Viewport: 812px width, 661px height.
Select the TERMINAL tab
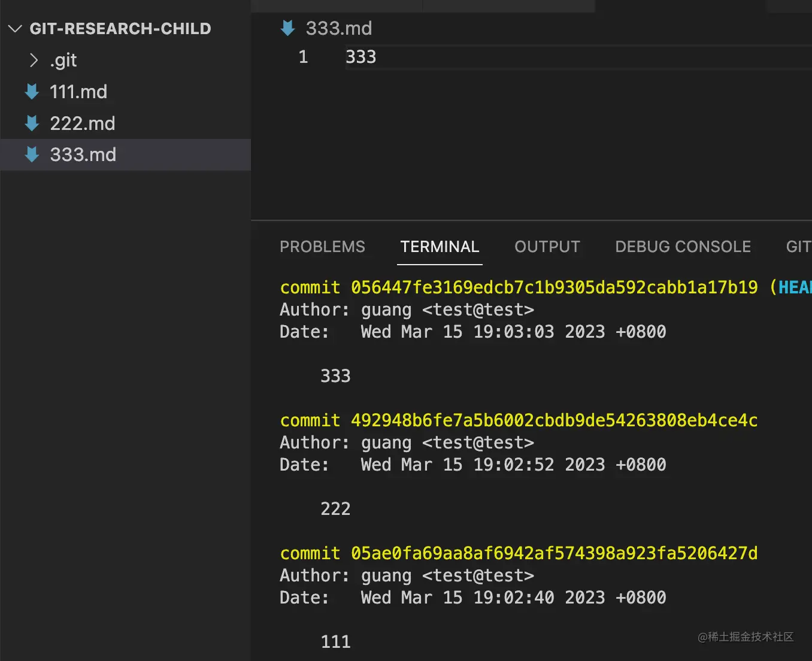click(439, 246)
